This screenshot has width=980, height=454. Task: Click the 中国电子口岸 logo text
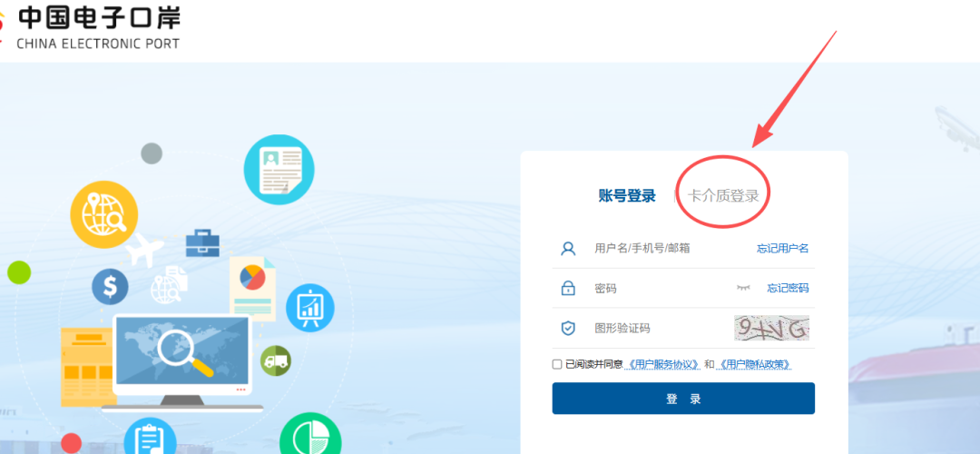pyautogui.click(x=98, y=17)
